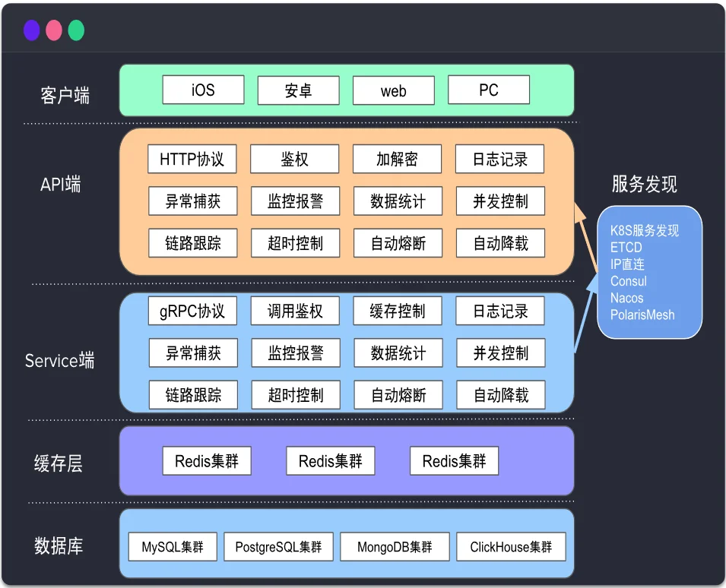Viewport: 726px width, 588px height.
Task: Click K8S服务发现 in the service discovery list
Action: [645, 230]
